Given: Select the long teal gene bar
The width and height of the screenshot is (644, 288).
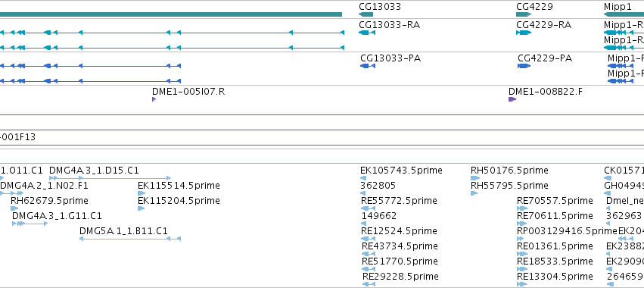Looking at the screenshot, I should click(x=171, y=14).
